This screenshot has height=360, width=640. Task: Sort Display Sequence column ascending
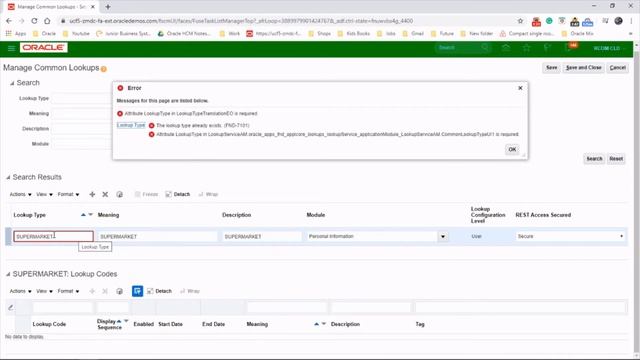tap(119, 321)
